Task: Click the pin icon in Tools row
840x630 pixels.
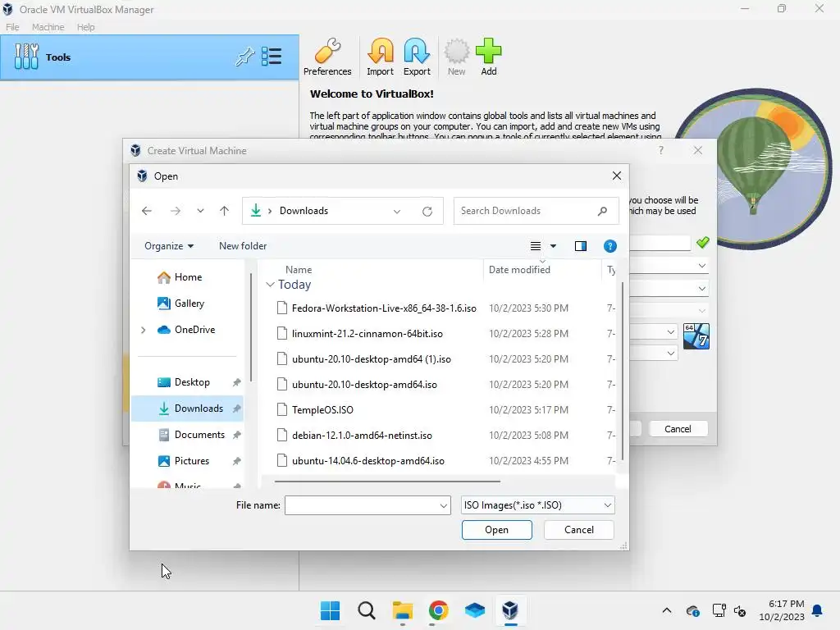Action: pos(244,57)
